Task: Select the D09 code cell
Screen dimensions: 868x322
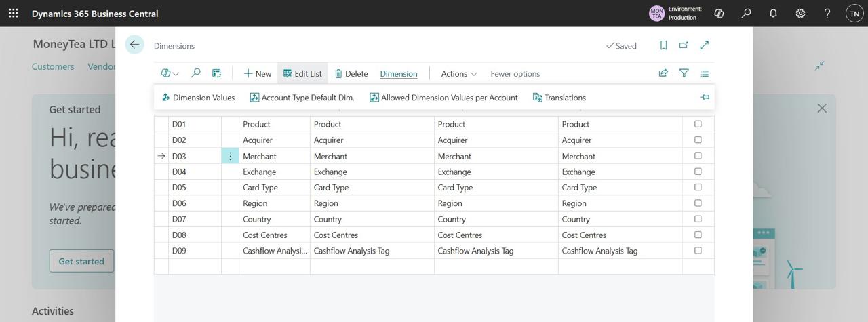Action: click(195, 251)
